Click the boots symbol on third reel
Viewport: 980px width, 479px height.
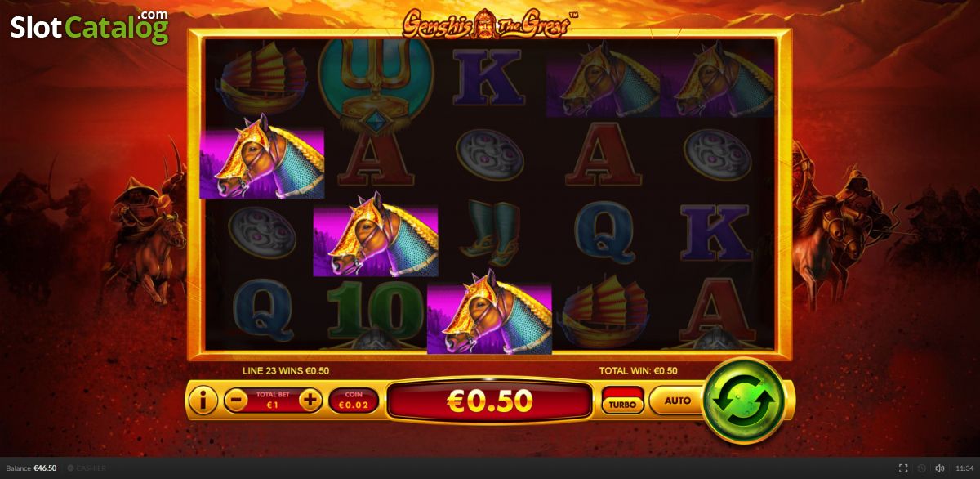point(489,232)
